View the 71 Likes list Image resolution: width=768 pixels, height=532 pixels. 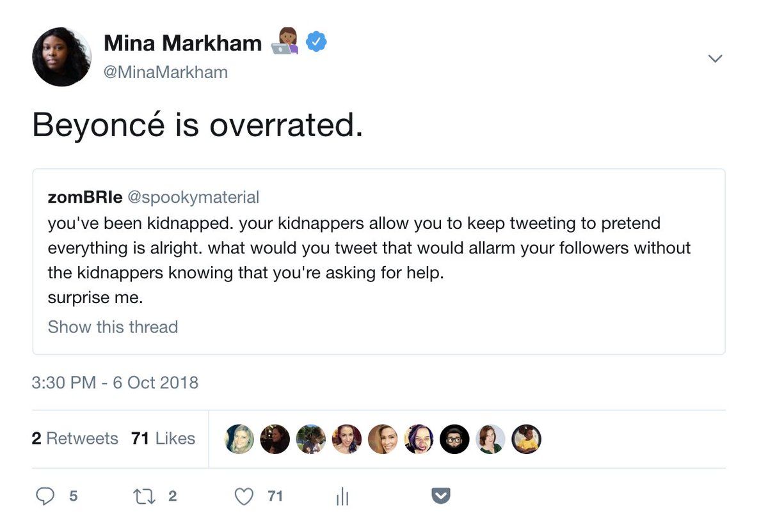pyautogui.click(x=163, y=439)
